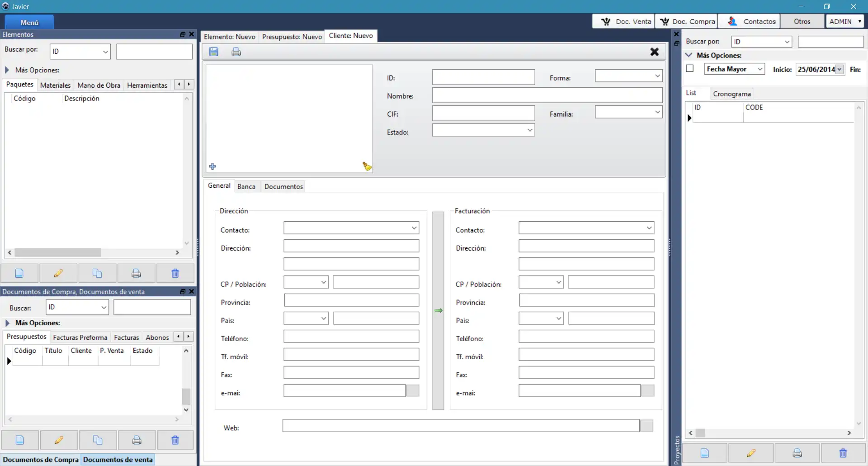Click the Elementos list horizontal scrollbar thumb
This screenshot has height=466, width=868.
point(58,252)
